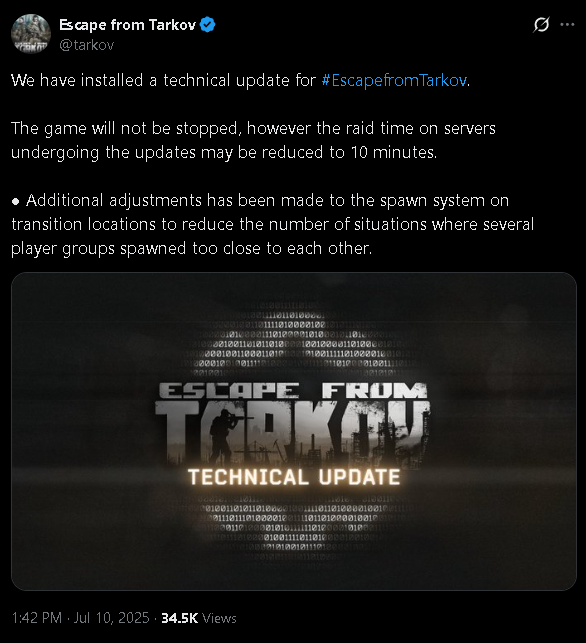Click the 1:42 PM timestamp
The width and height of the screenshot is (586, 643).
click(x=36, y=618)
